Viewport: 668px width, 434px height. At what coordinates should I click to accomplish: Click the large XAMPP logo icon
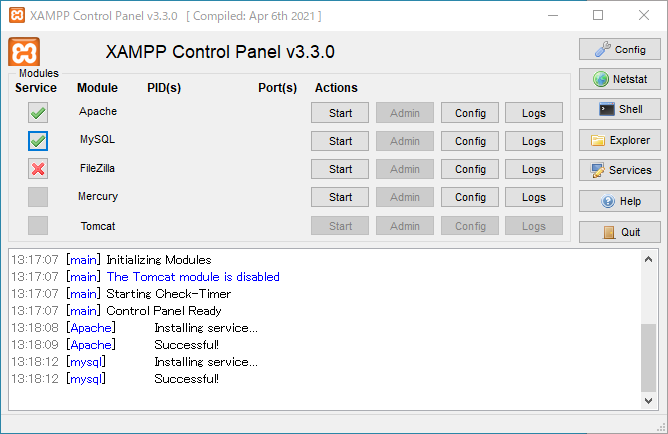24,52
